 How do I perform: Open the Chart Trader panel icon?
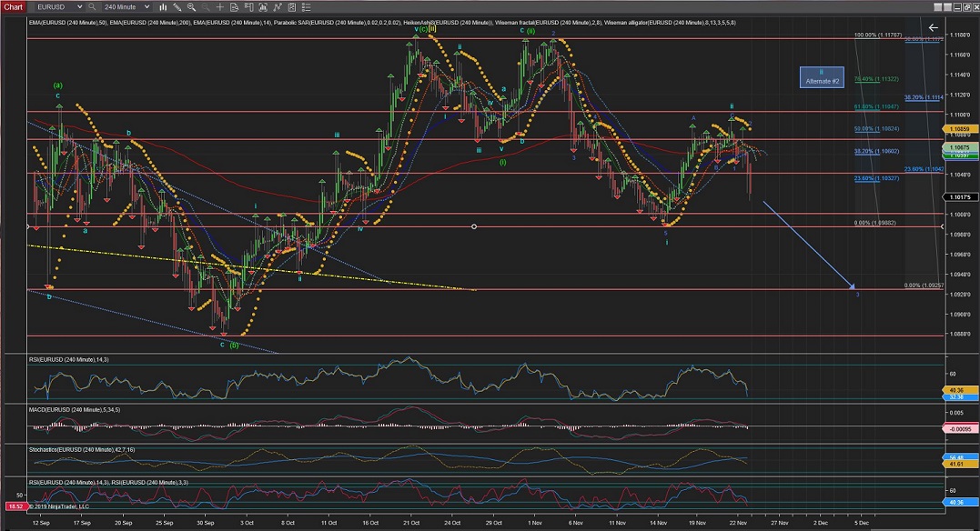(251, 6)
